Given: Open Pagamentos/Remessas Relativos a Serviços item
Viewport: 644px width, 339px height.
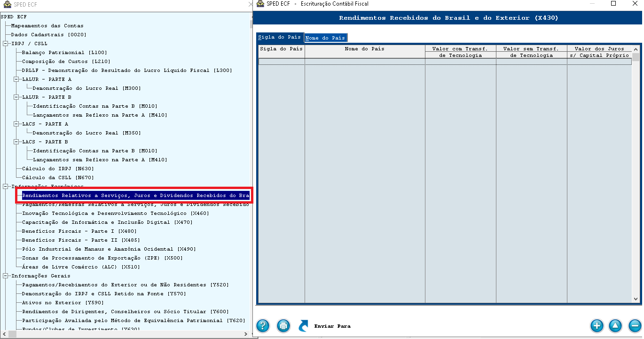Looking at the screenshot, I should click(135, 205).
